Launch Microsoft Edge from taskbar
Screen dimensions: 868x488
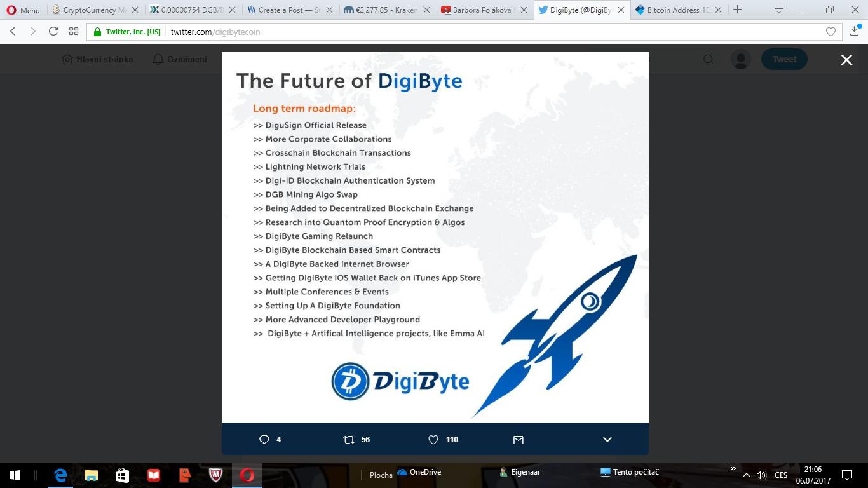(x=61, y=475)
